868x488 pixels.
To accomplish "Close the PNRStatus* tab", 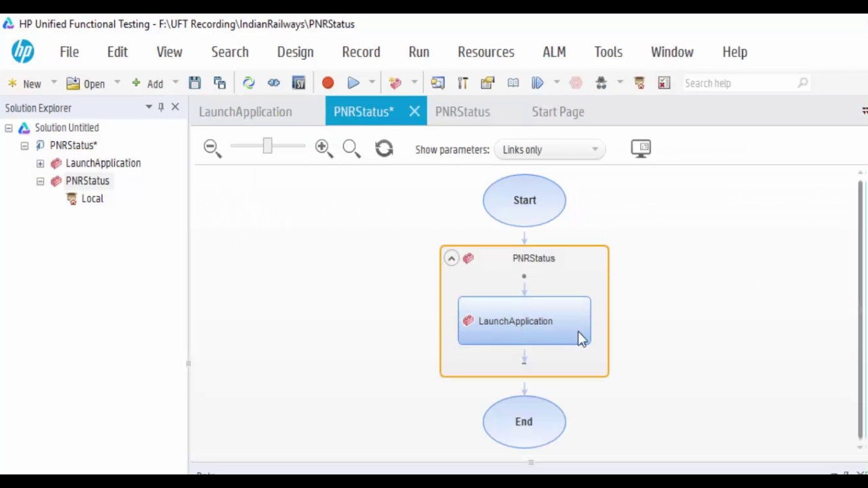I will (414, 112).
